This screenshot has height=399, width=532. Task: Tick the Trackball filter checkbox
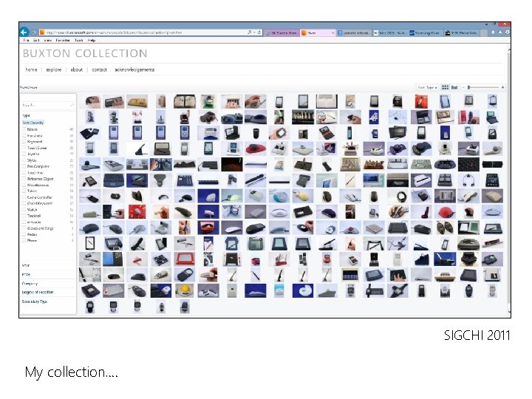point(24,216)
